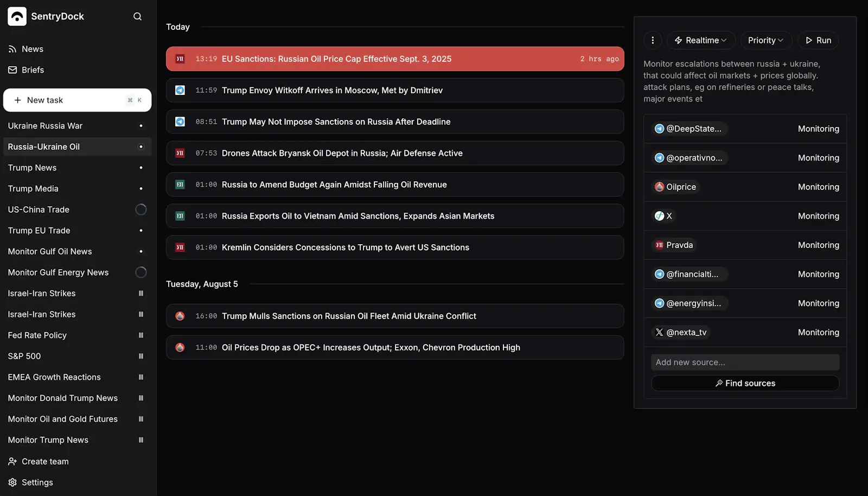Toggle pause icon on Fed Rate Policy
Image resolution: width=868 pixels, height=496 pixels.
141,335
